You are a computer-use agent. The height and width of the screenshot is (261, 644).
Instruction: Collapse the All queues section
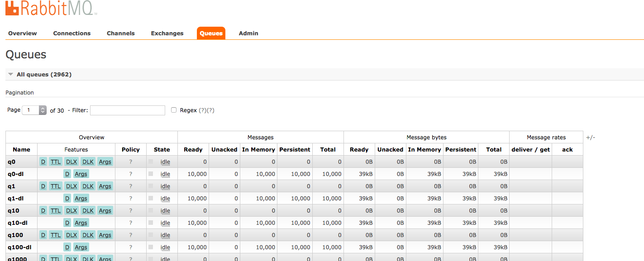pyautogui.click(x=10, y=74)
